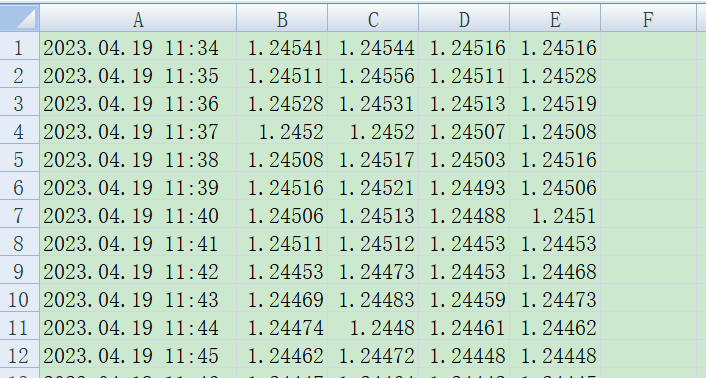The image size is (706, 378).
Task: Click cell with 2023.04.19 11:43
Action: (x=138, y=298)
